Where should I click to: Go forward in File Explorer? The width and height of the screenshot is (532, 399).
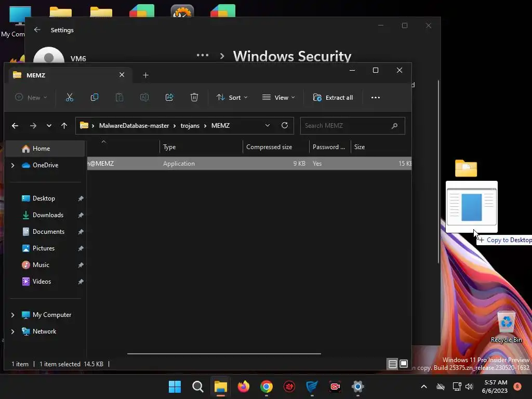[33, 126]
